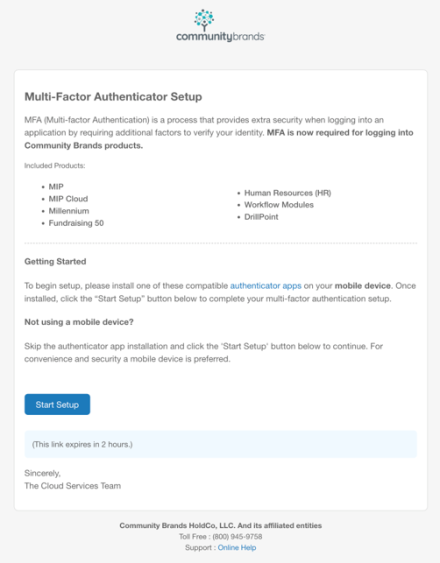Open the authenticator apps link
The width and height of the screenshot is (440, 563).
pos(266,286)
